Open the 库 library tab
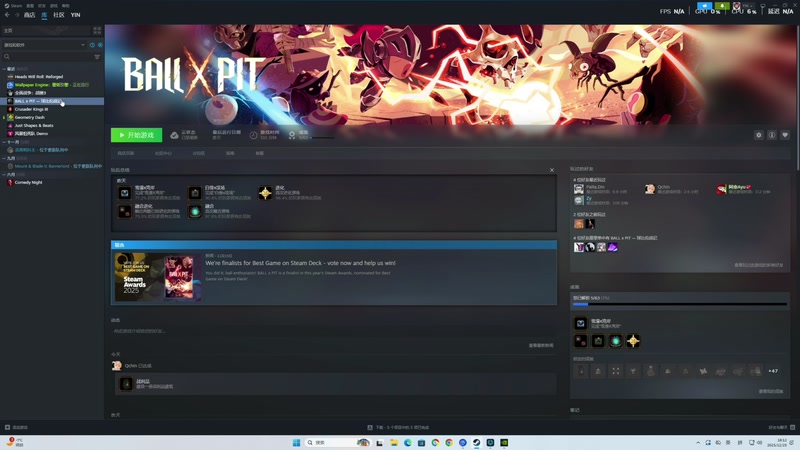Image resolution: width=800 pixels, height=450 pixels. tap(44, 15)
